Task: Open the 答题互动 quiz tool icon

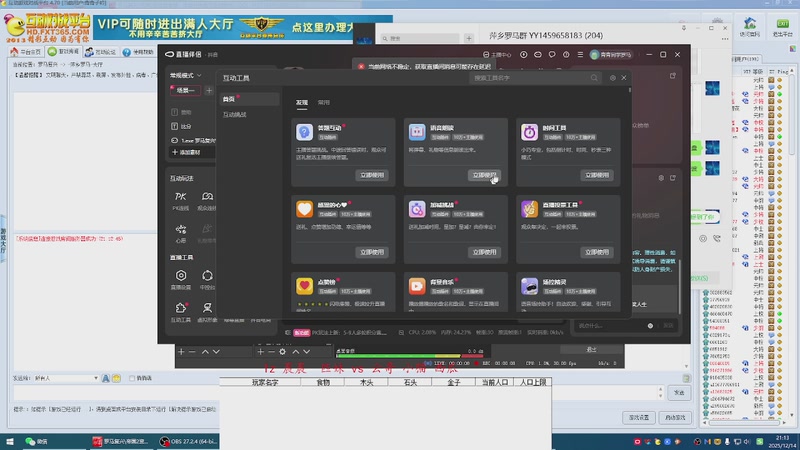Action: (x=304, y=132)
